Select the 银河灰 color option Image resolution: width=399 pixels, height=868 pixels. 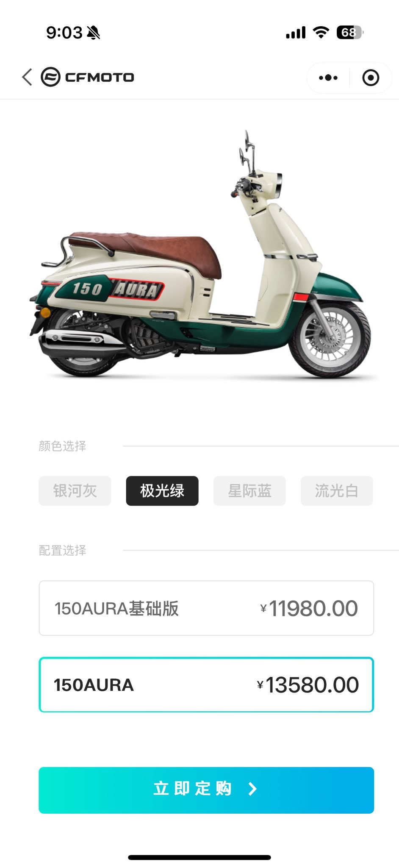(x=75, y=491)
